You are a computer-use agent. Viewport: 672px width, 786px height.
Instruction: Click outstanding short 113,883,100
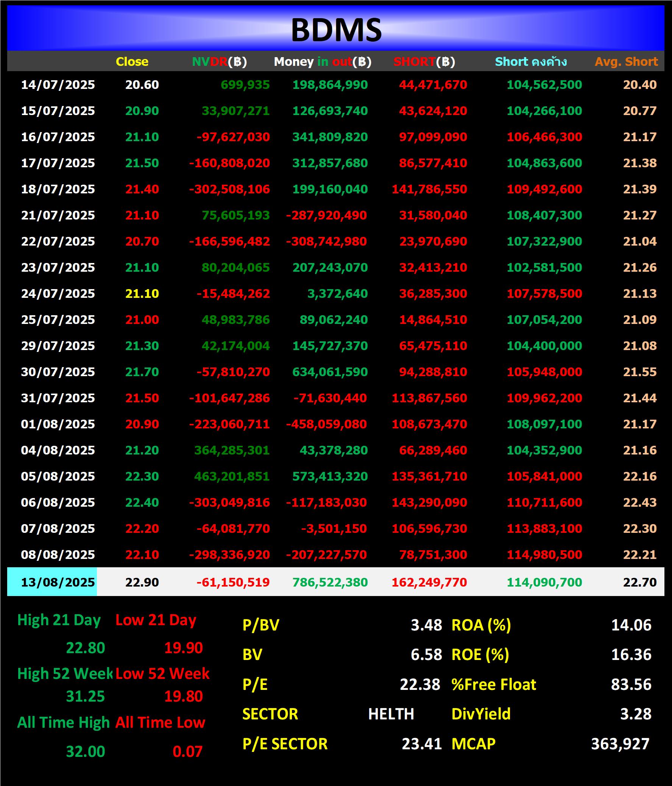click(544, 529)
